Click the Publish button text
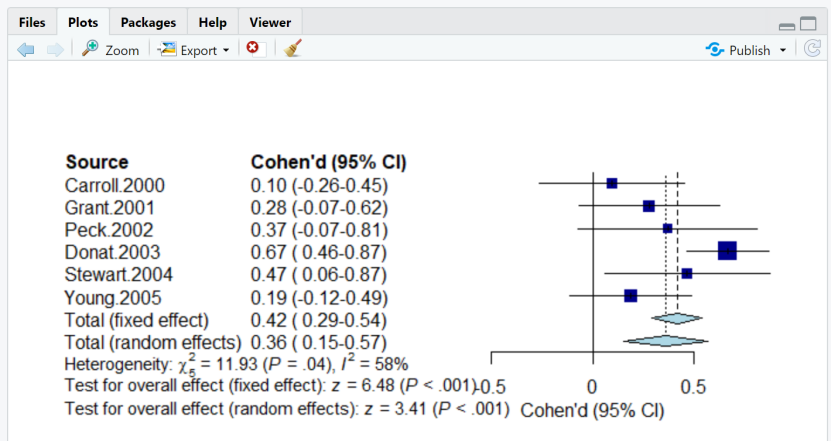 tap(750, 50)
